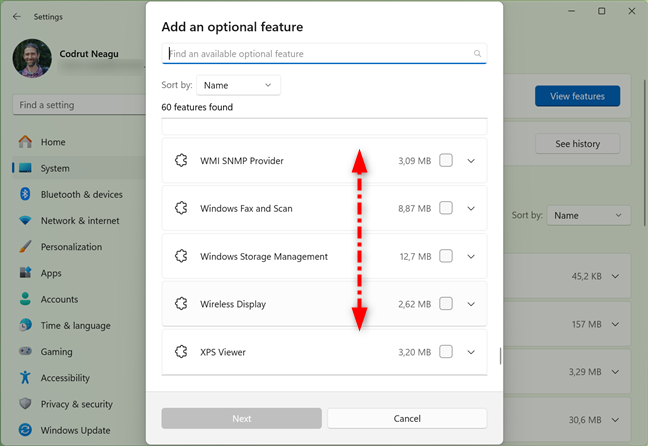The height and width of the screenshot is (446, 648).
Task: Check the Windows Storage Management checkbox
Action: pyautogui.click(x=446, y=256)
